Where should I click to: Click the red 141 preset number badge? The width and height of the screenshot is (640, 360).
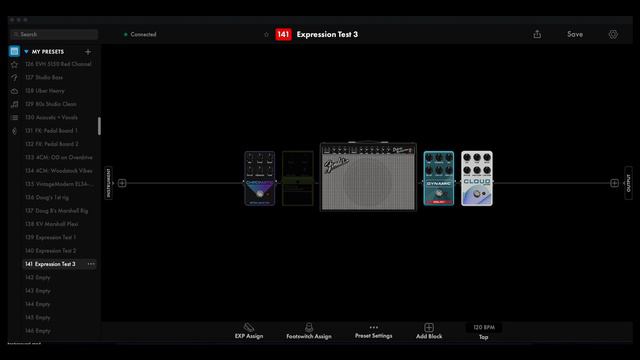pos(283,34)
